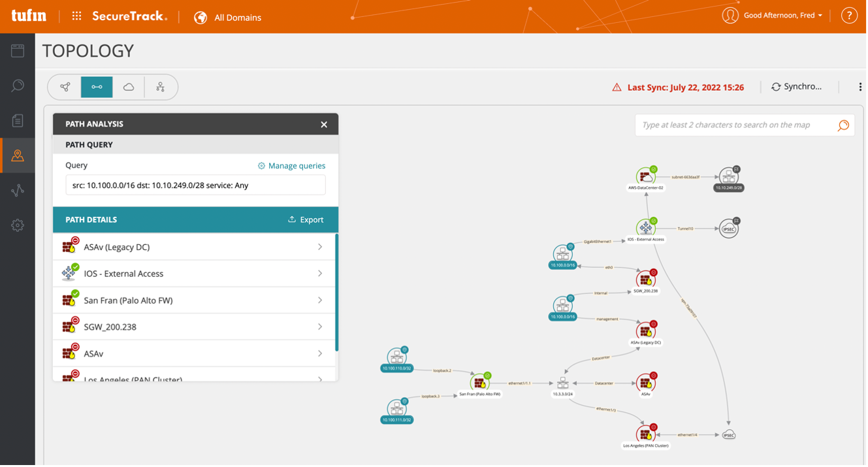Toggle the cloud view toolbar button
Image resolution: width=868 pixels, height=467 pixels.
(129, 87)
